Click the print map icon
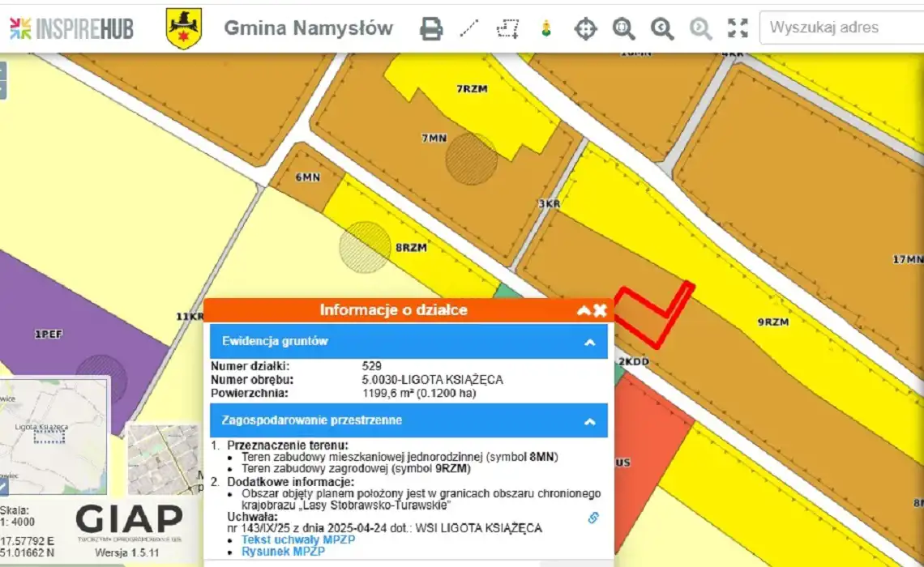Screen dimensions: 924x567 pos(431,28)
